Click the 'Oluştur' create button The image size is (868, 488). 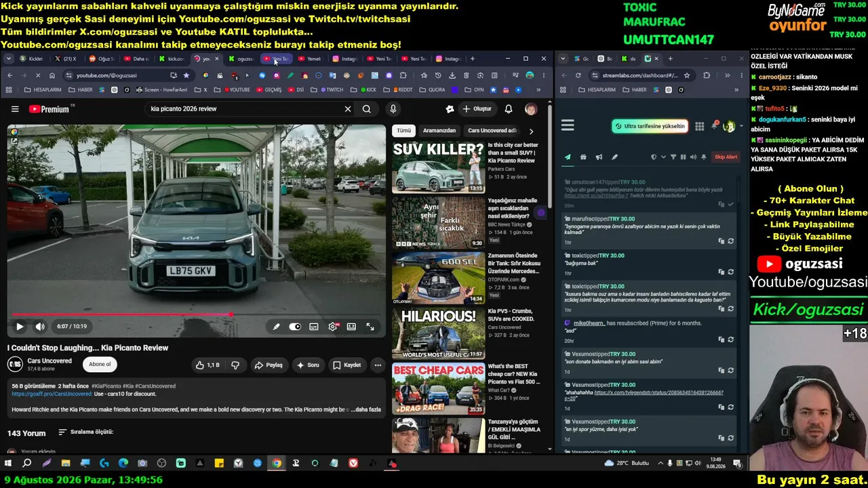[477, 109]
